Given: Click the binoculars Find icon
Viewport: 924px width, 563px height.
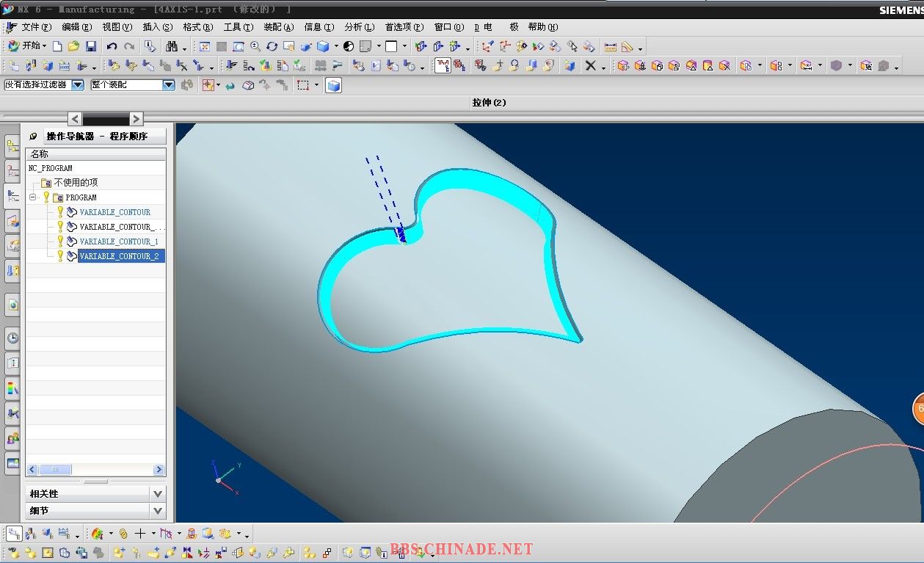Looking at the screenshot, I should 172,46.
